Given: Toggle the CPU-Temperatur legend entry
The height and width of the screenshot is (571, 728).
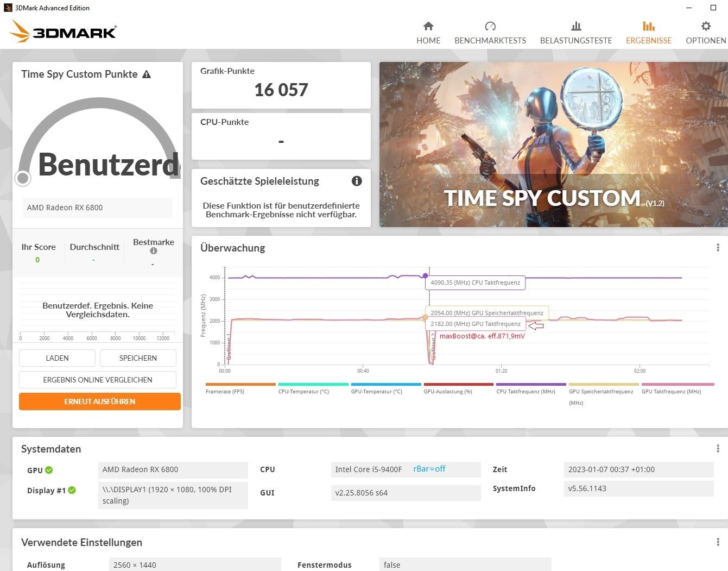Looking at the screenshot, I should 313,389.
